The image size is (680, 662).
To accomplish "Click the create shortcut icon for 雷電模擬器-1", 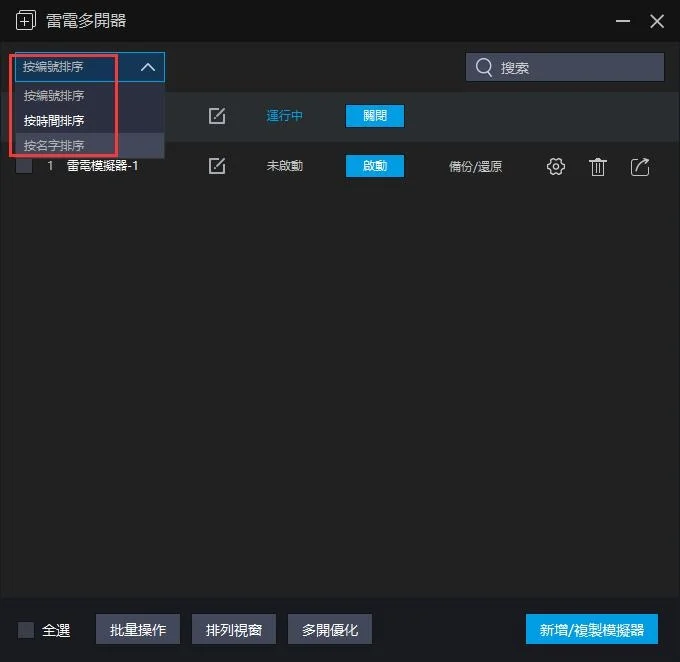I will point(640,167).
